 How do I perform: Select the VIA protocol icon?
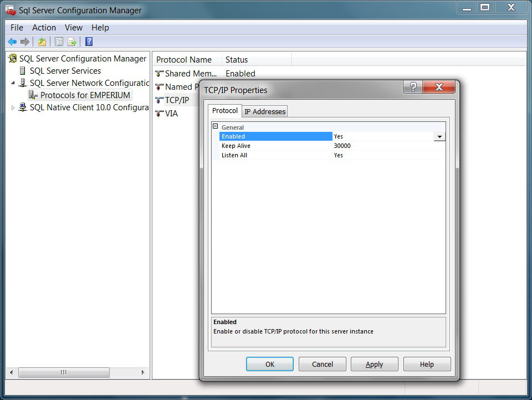(160, 114)
